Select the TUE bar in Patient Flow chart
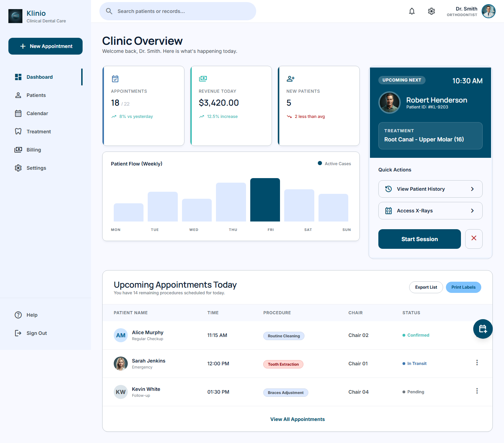This screenshot has height=443, width=504. tap(163, 206)
